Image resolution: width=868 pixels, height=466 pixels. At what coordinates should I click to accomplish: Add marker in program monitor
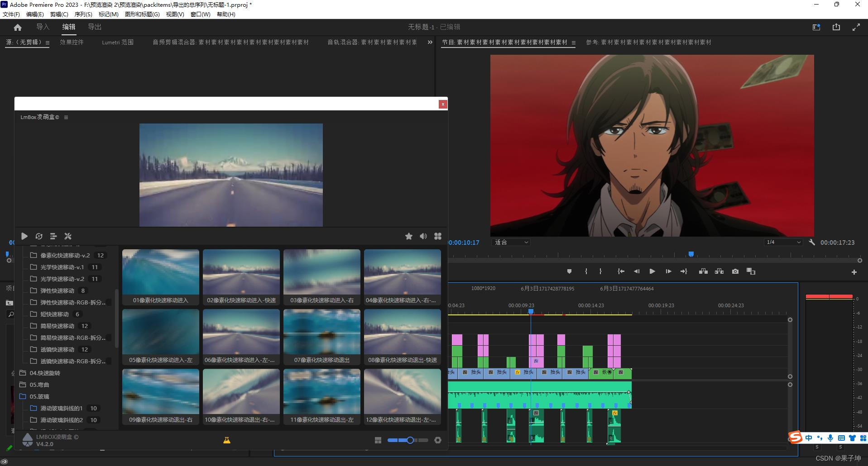pyautogui.click(x=569, y=271)
